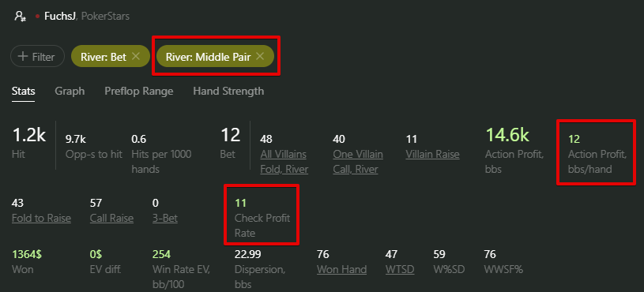This screenshot has width=644, height=292.
Task: Add a new filter with + Filter
Action: coord(37,57)
